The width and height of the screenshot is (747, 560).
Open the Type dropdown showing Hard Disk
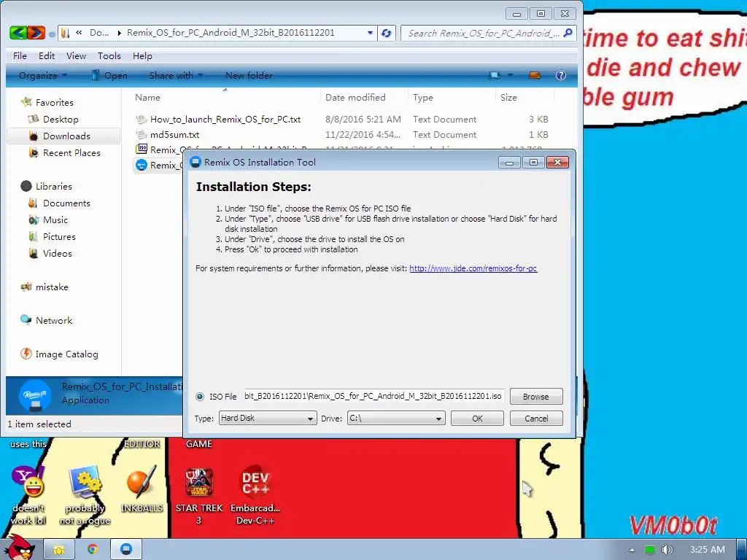coord(268,418)
